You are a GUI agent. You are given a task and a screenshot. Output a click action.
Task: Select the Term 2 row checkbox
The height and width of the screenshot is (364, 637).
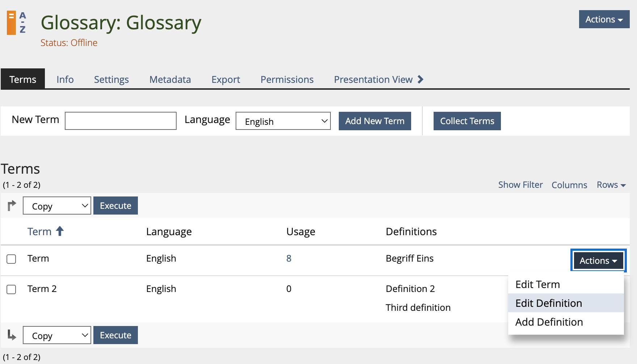coord(12,289)
